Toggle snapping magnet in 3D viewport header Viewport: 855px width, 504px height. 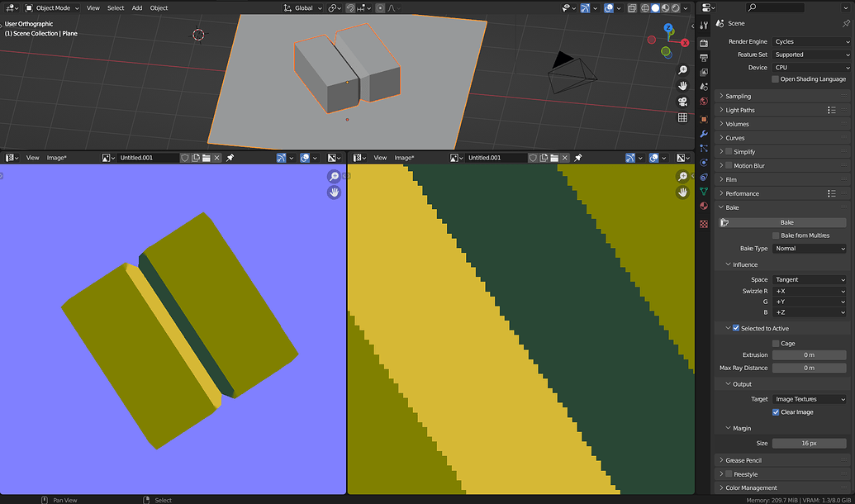point(350,8)
